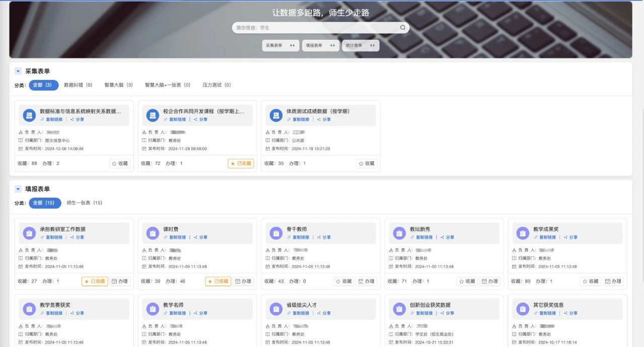Toggle 已收藏 on 承担教研室工作数据 card
The width and height of the screenshot is (644, 347).
click(95, 282)
